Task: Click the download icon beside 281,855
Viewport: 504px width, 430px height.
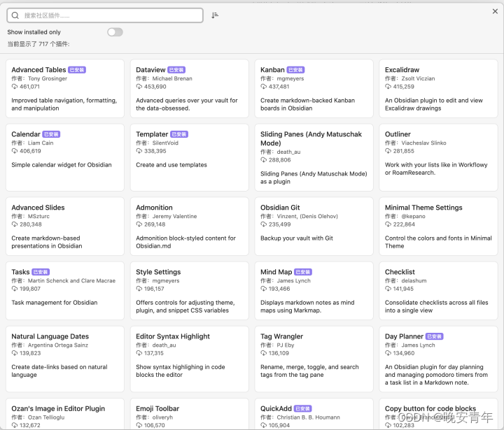Action: (388, 151)
